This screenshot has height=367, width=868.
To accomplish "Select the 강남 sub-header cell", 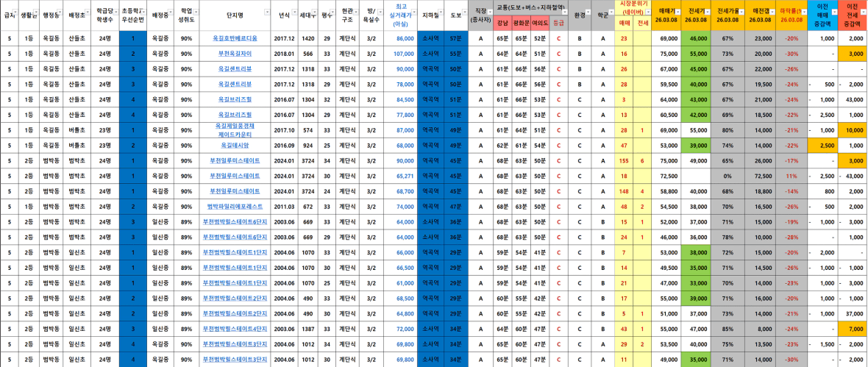I will pos(502,24).
